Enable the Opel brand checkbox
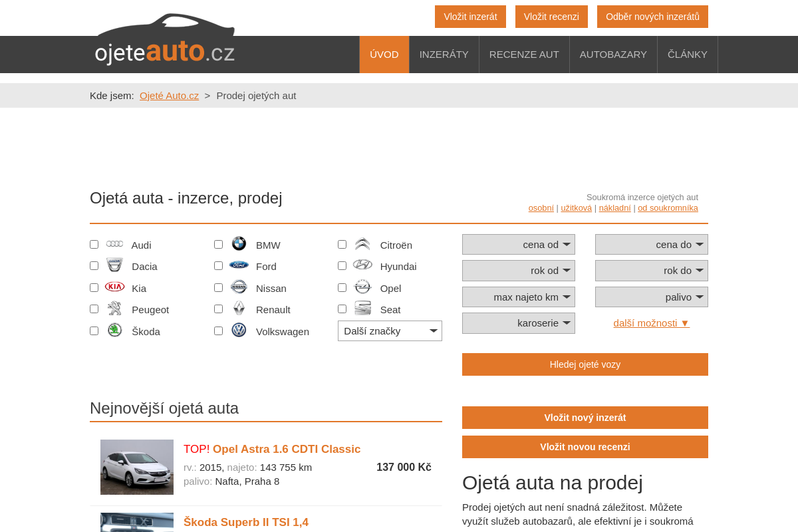Image resolution: width=798 pixels, height=532 pixels. coord(342,287)
